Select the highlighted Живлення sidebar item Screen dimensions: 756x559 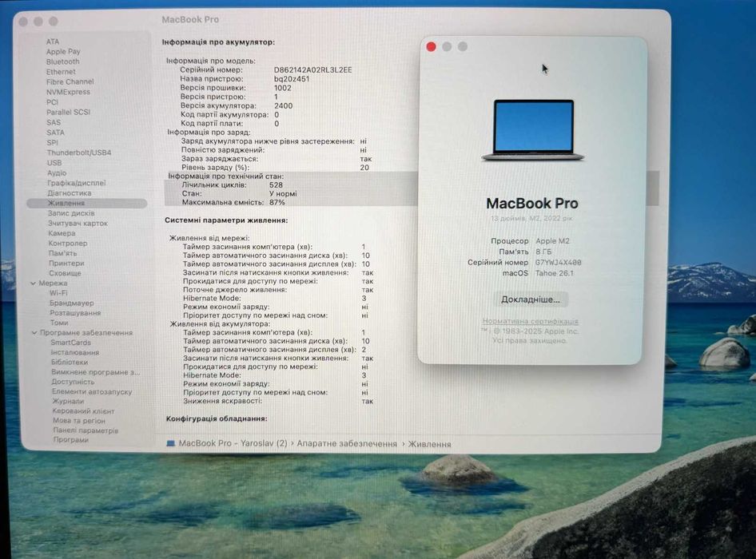click(x=87, y=204)
